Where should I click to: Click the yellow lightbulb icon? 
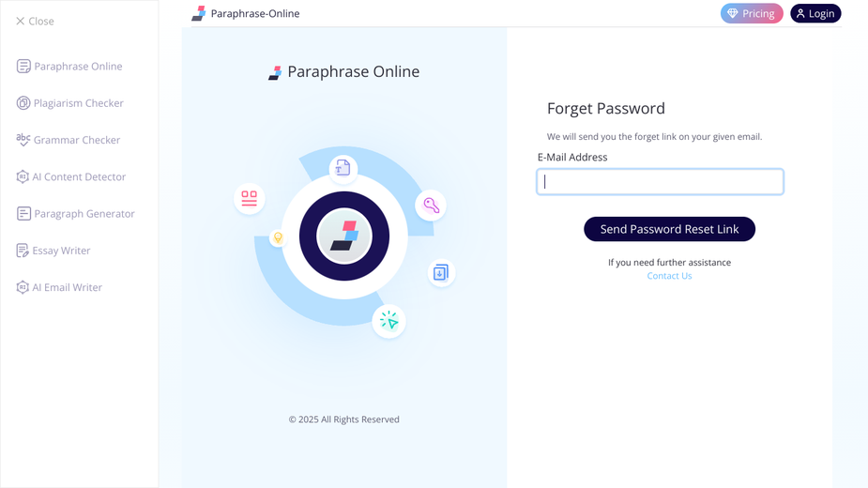[278, 237]
